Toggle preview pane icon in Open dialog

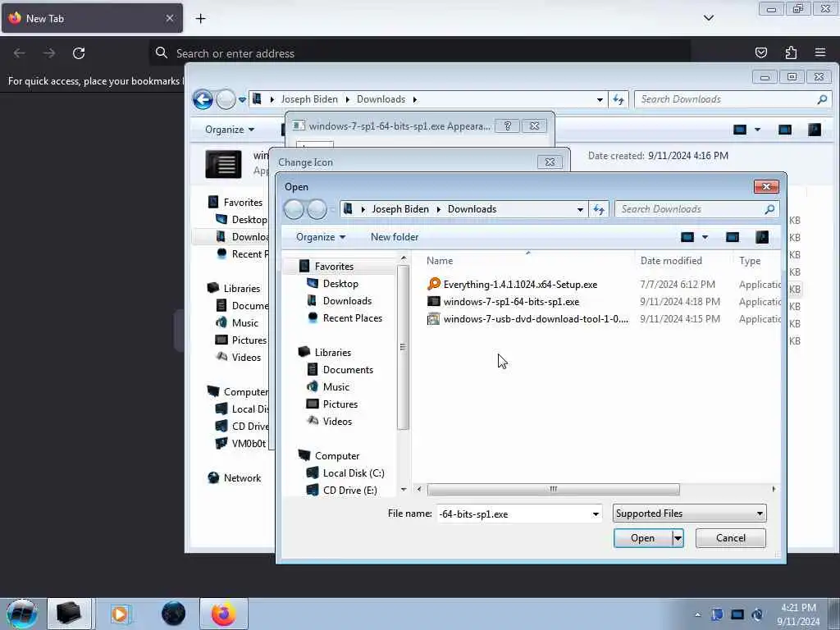point(733,237)
